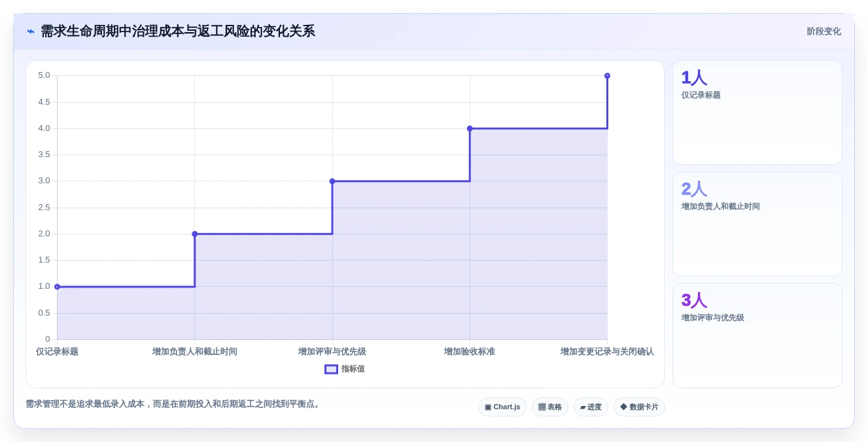Toggle the 指标值 legend item
The height and width of the screenshot is (442, 868).
(x=345, y=369)
